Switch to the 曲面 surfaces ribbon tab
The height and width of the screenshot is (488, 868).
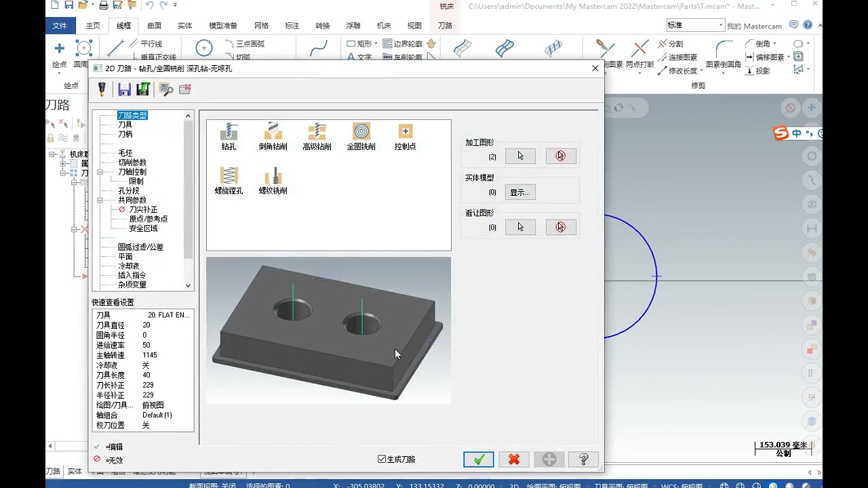coord(155,26)
